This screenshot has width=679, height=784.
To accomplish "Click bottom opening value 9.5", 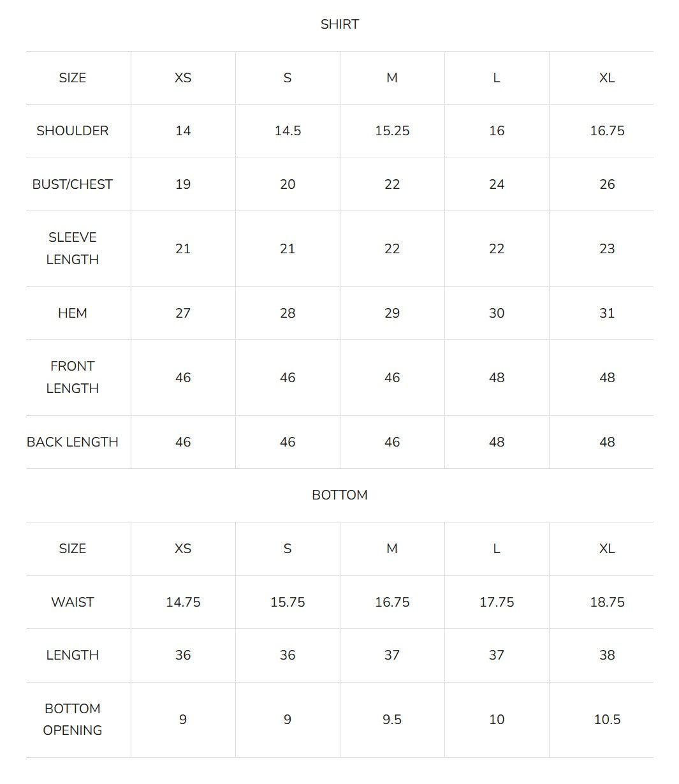I will [392, 720].
